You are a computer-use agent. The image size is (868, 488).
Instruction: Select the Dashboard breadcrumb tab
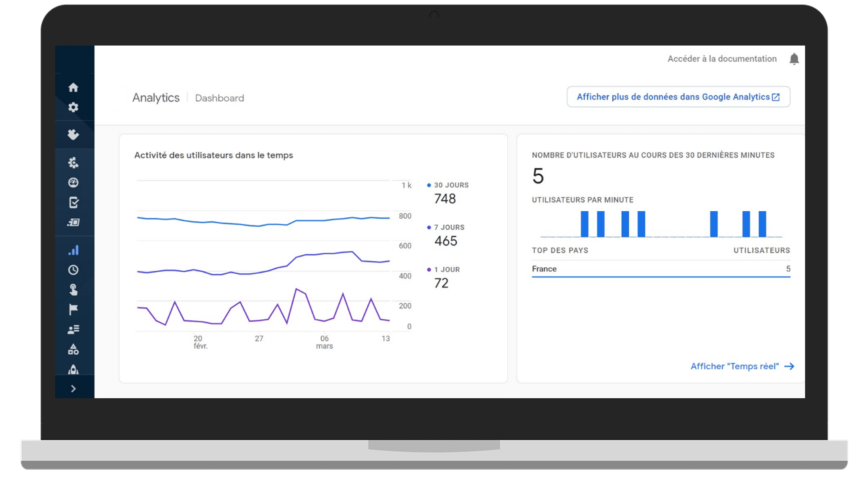click(x=220, y=98)
